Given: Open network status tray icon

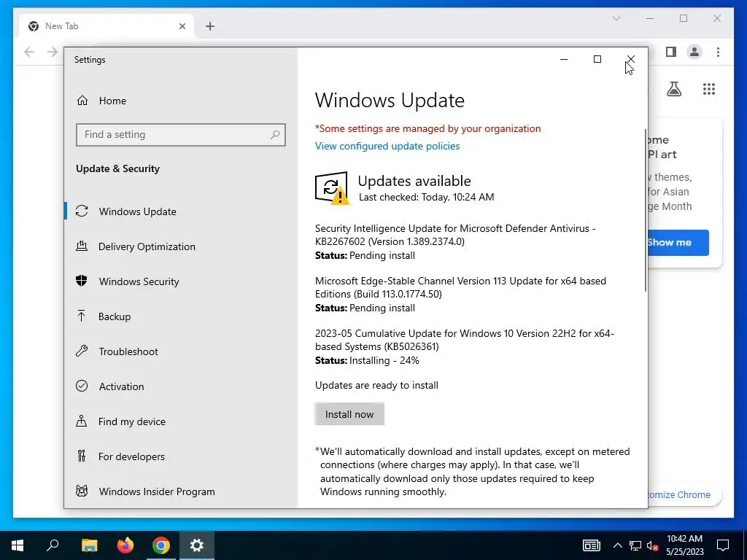Looking at the screenshot, I should (x=635, y=545).
